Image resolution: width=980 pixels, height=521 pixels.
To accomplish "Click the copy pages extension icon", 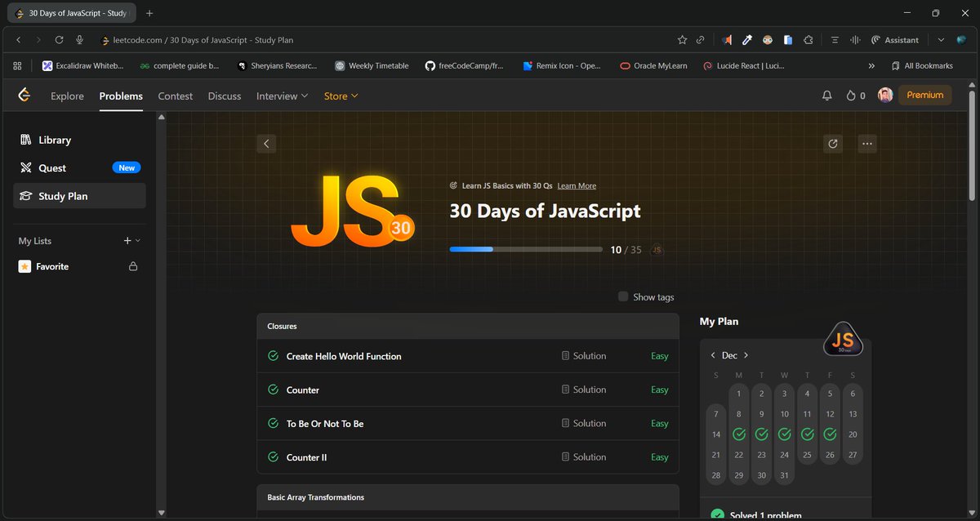I will pyautogui.click(x=788, y=40).
